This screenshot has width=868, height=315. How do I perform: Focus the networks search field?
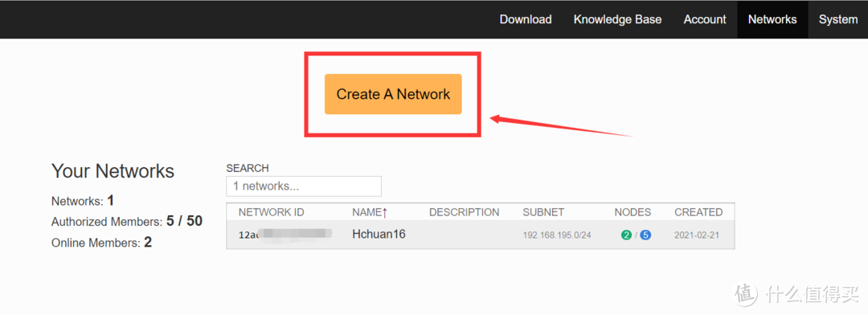[304, 186]
